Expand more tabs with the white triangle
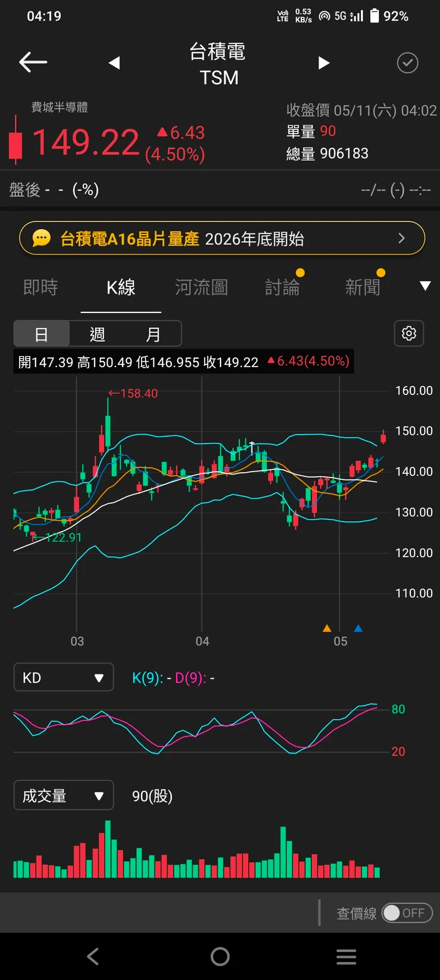The image size is (440, 980). pyautogui.click(x=425, y=286)
